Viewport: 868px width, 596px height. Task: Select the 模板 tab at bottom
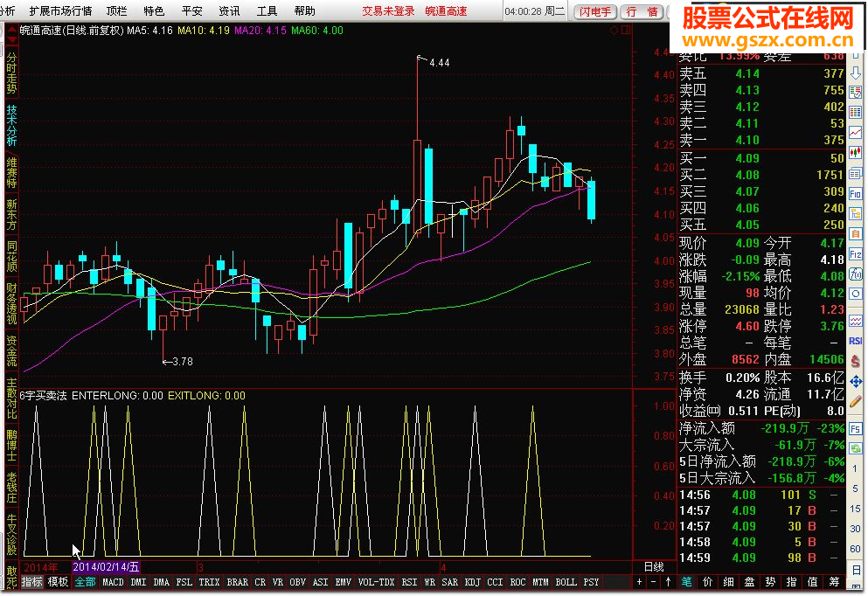click(x=58, y=582)
